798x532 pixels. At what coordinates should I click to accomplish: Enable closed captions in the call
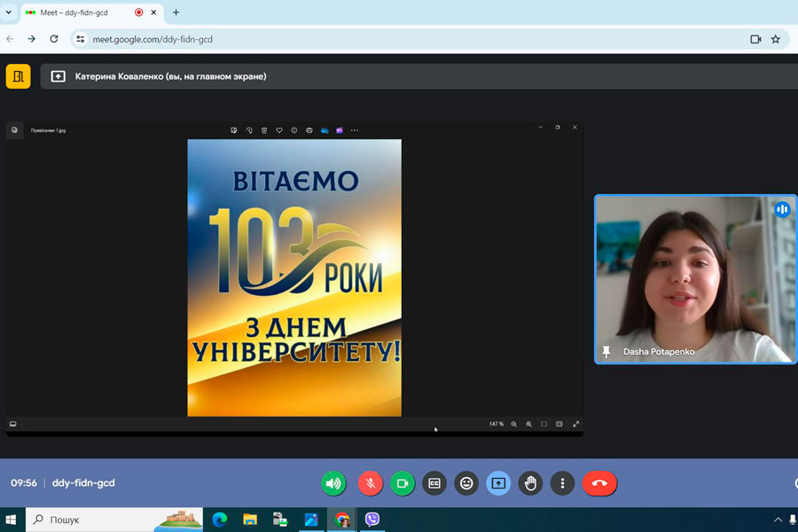(434, 483)
